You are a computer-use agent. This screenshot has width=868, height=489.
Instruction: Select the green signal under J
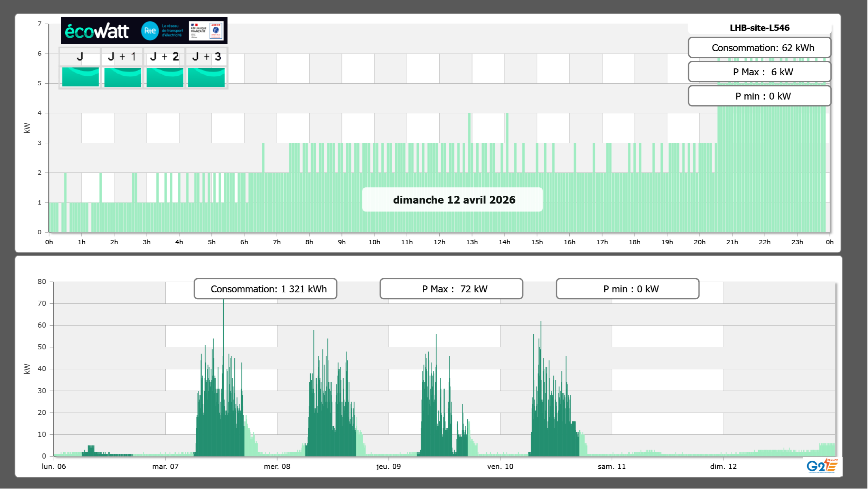80,77
